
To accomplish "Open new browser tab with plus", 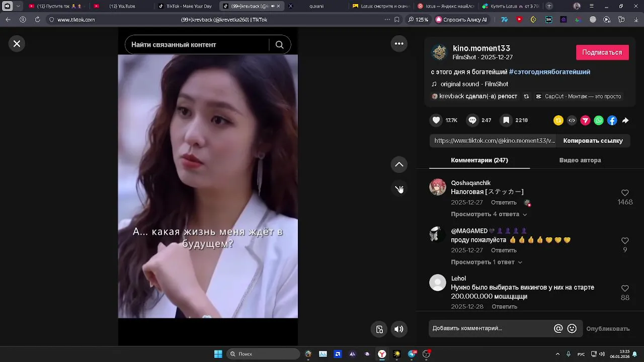I will click(x=549, y=6).
